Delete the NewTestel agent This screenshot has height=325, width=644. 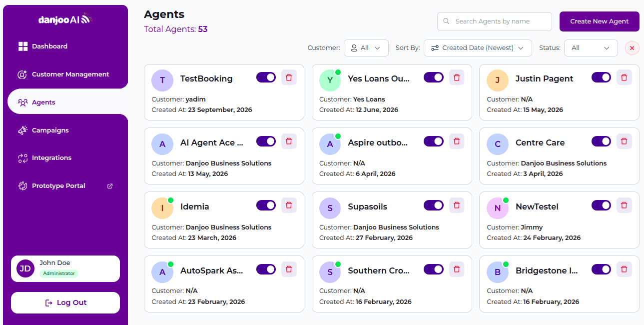point(624,205)
